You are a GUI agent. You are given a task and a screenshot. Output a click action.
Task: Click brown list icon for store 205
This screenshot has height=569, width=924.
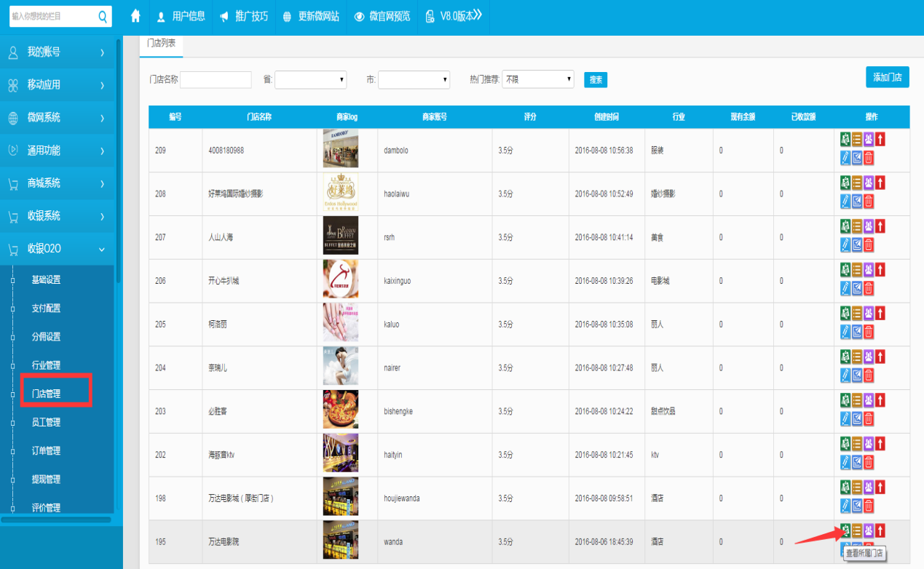pos(857,314)
